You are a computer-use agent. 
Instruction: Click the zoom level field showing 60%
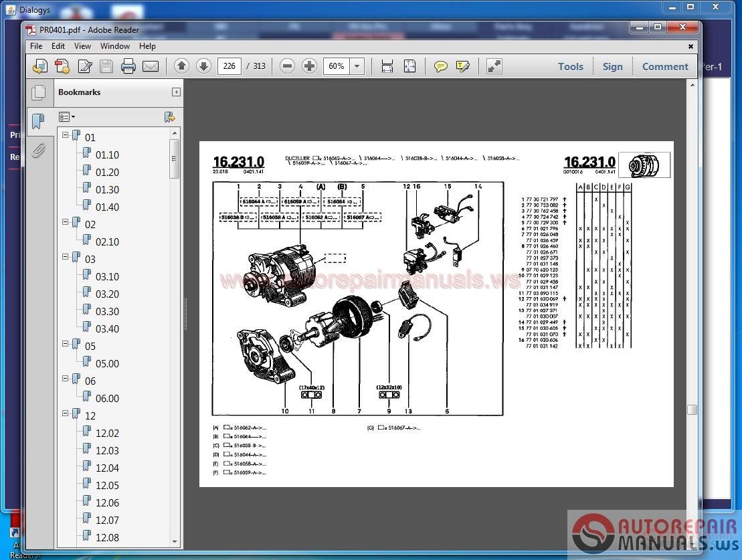pyautogui.click(x=337, y=66)
